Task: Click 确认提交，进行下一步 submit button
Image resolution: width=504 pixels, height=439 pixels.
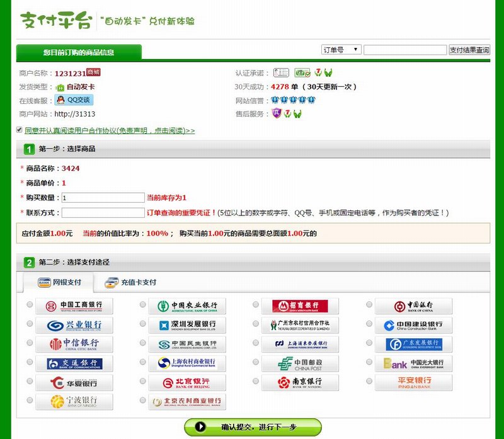Action: 253,427
